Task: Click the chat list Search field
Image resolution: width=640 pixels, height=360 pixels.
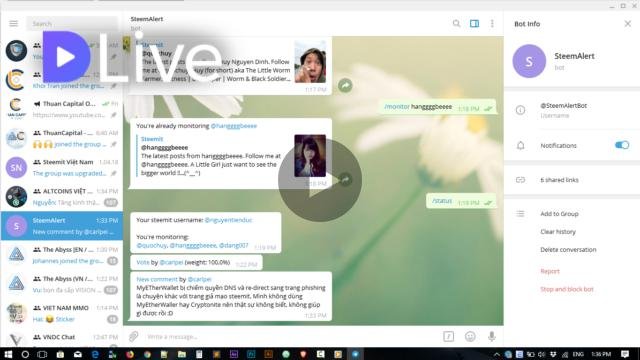Action: [x=72, y=24]
